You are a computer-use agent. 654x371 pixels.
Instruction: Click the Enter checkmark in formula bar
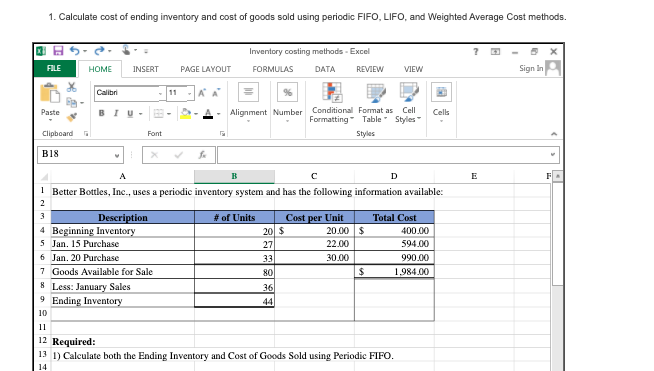[x=179, y=155]
